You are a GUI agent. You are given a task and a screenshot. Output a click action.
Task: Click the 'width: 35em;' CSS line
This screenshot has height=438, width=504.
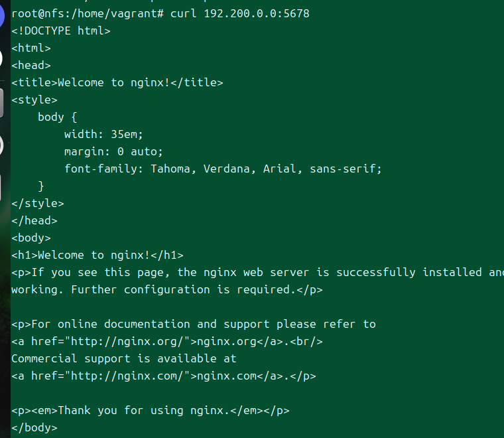tap(103, 134)
